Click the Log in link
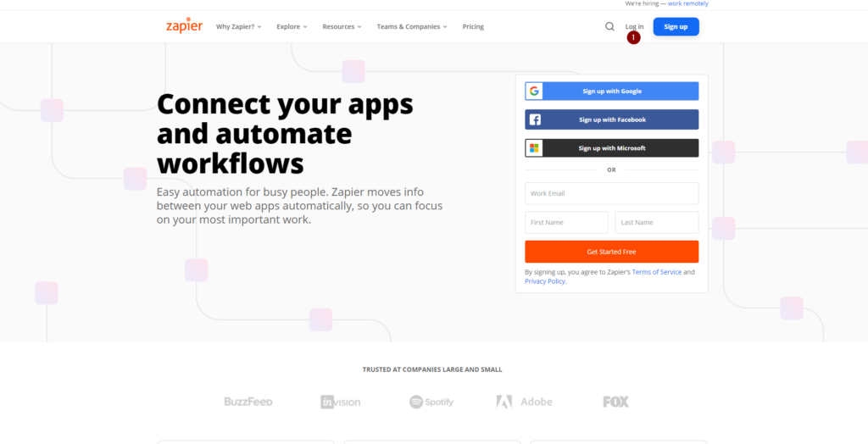Viewport: 868px width, 444px height. pyautogui.click(x=634, y=26)
